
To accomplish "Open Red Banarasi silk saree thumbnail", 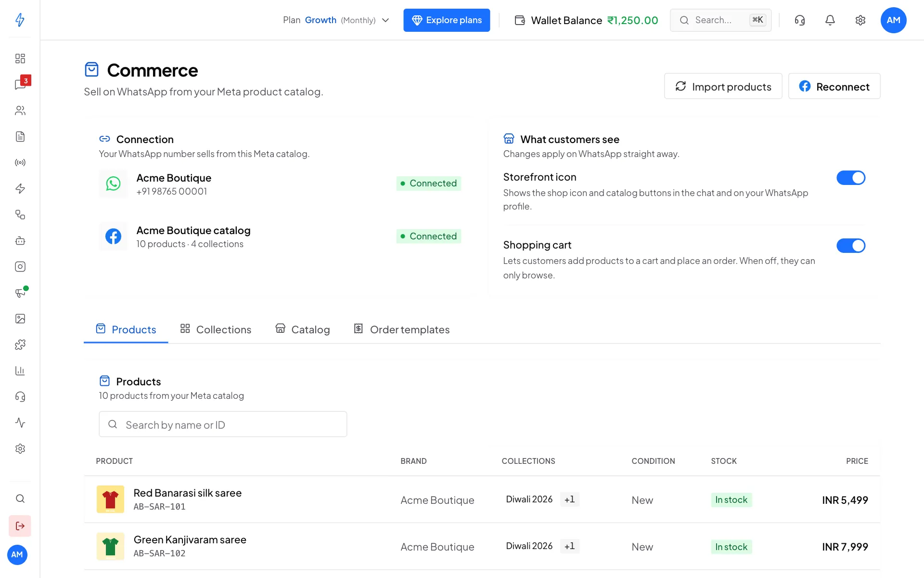I will (110, 499).
